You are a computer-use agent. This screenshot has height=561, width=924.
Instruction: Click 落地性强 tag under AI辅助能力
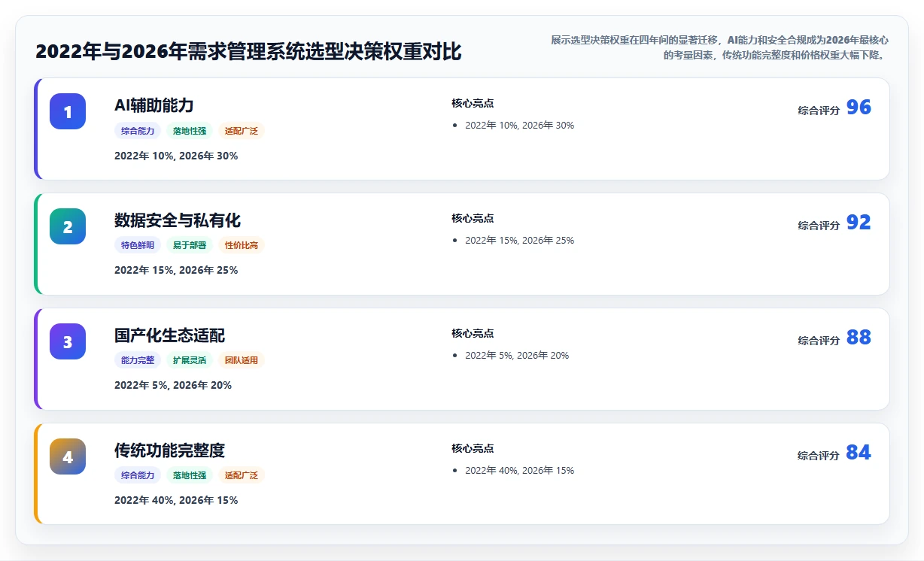click(190, 131)
